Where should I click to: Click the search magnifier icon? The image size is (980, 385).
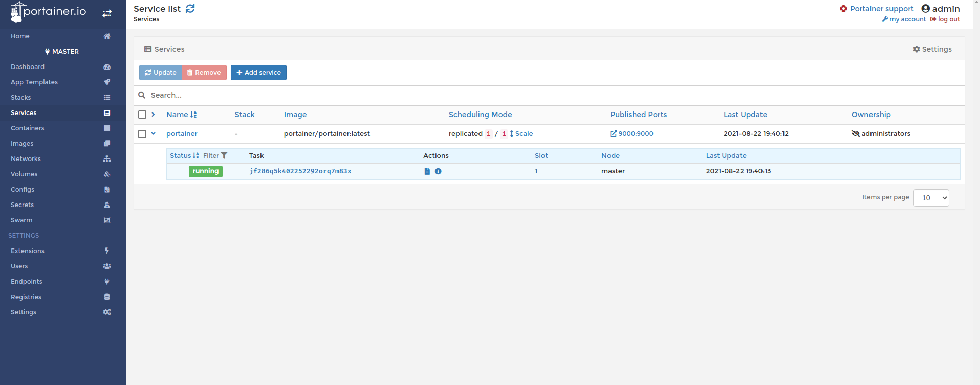coord(142,95)
